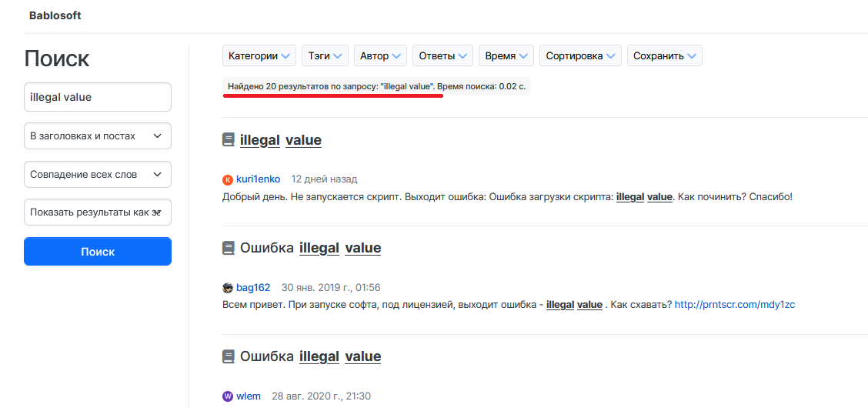
Task: Click topic icon above bag162's post
Action: [x=229, y=248]
